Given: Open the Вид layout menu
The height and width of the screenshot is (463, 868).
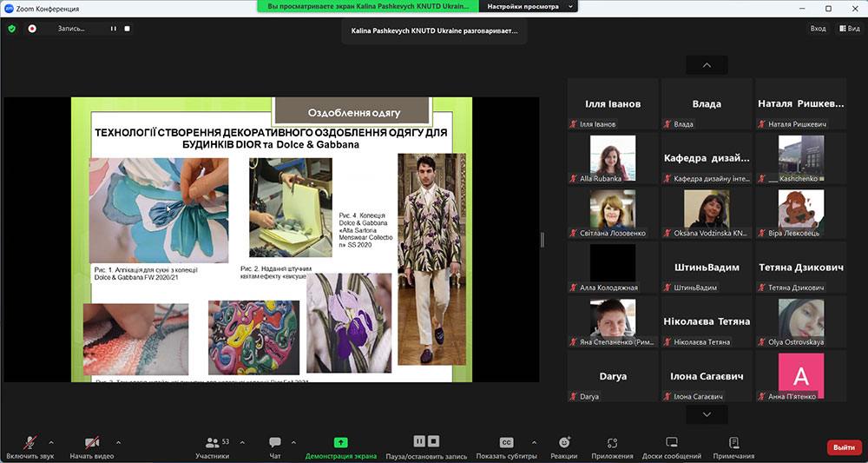Looking at the screenshot, I should (x=849, y=29).
